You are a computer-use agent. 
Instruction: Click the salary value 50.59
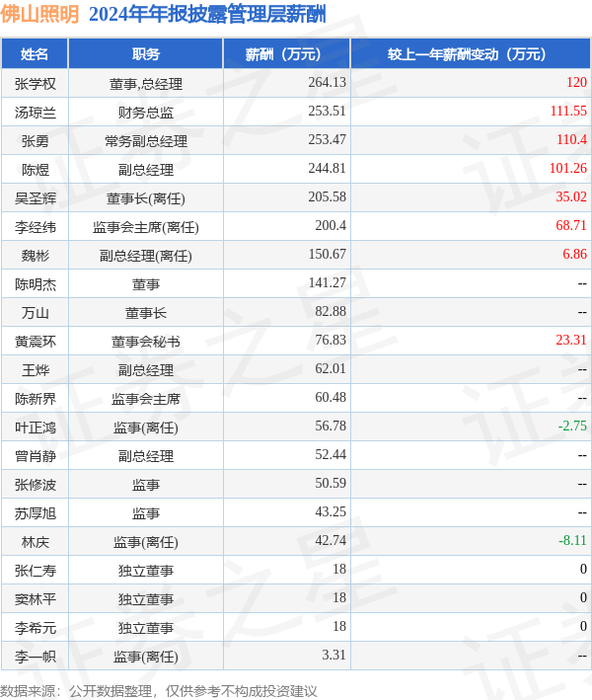[331, 483]
